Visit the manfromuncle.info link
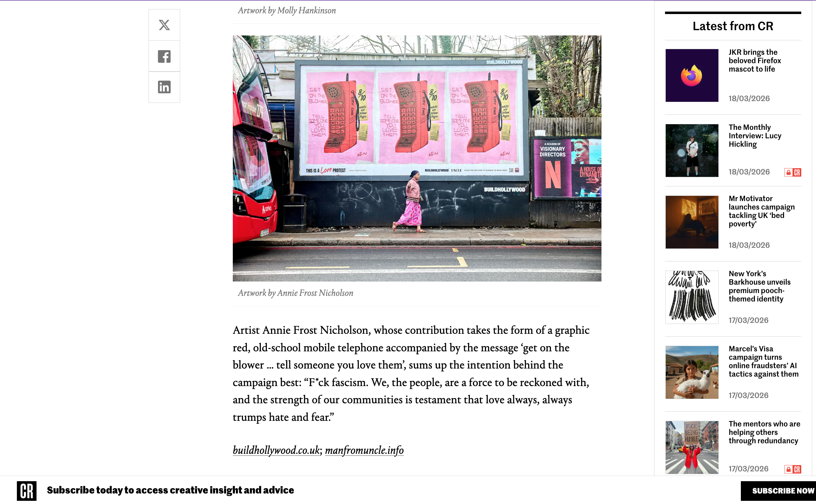This screenshot has width=816, height=504. tap(364, 450)
